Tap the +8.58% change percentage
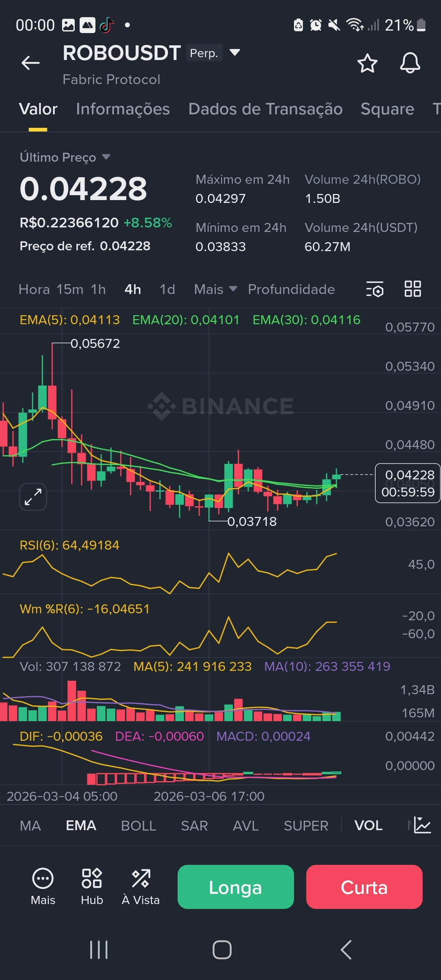The width and height of the screenshot is (441, 980). (148, 223)
